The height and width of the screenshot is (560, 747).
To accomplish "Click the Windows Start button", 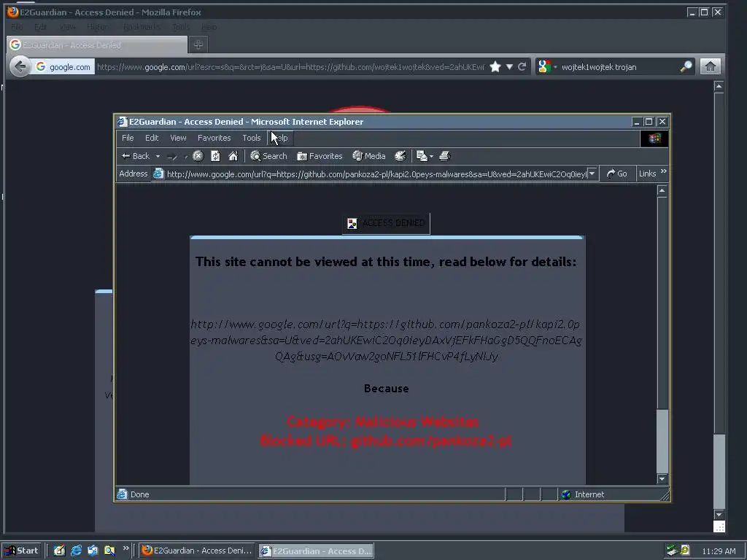I will click(21, 551).
